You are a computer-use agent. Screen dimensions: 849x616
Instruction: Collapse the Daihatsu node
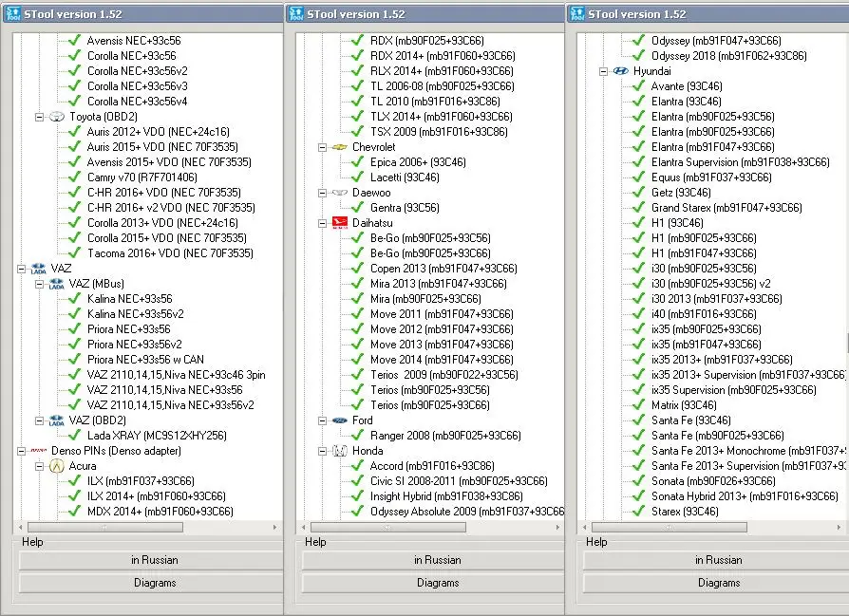pos(322,223)
